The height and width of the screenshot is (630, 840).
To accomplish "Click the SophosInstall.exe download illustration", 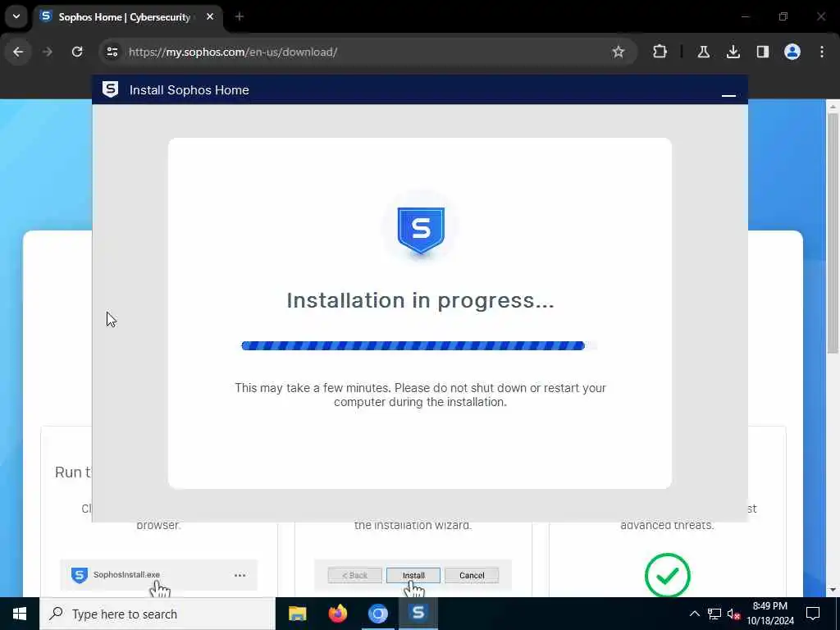I will coord(158,575).
